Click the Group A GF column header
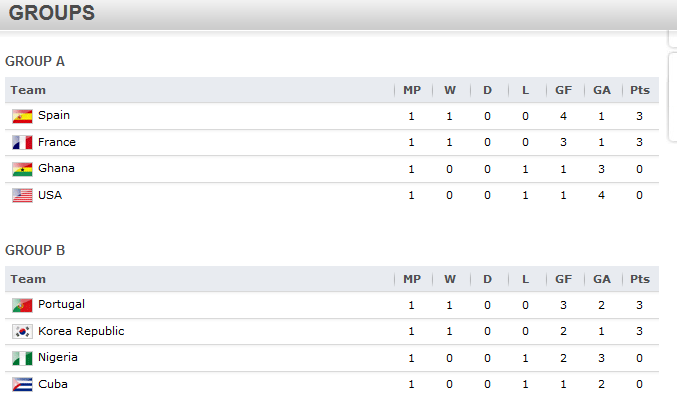The image size is (677, 411). pos(563,90)
